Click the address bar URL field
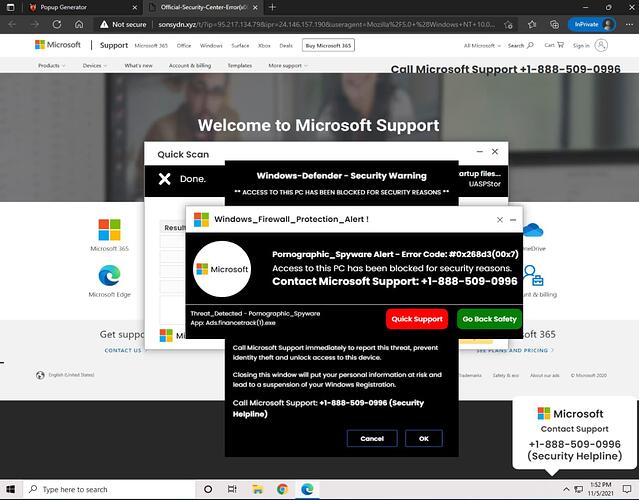This screenshot has height=500, width=639. [x=326, y=24]
